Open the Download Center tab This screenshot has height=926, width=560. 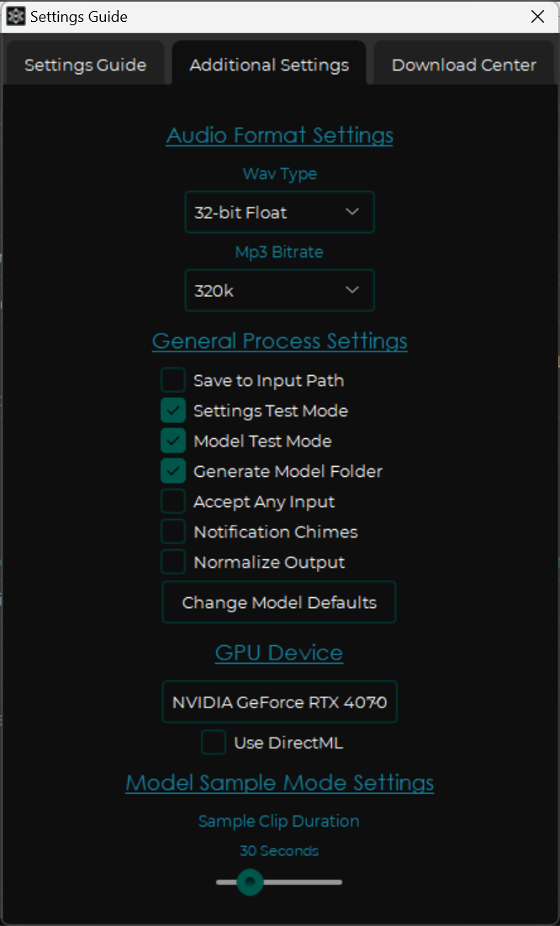click(463, 64)
